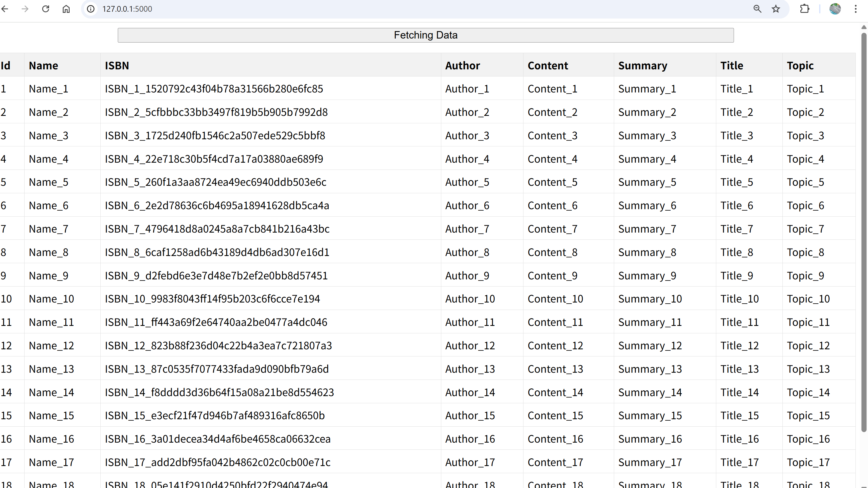Viewport: 868px width, 488px height.
Task: Click the ISBN column header
Action: tap(117, 65)
